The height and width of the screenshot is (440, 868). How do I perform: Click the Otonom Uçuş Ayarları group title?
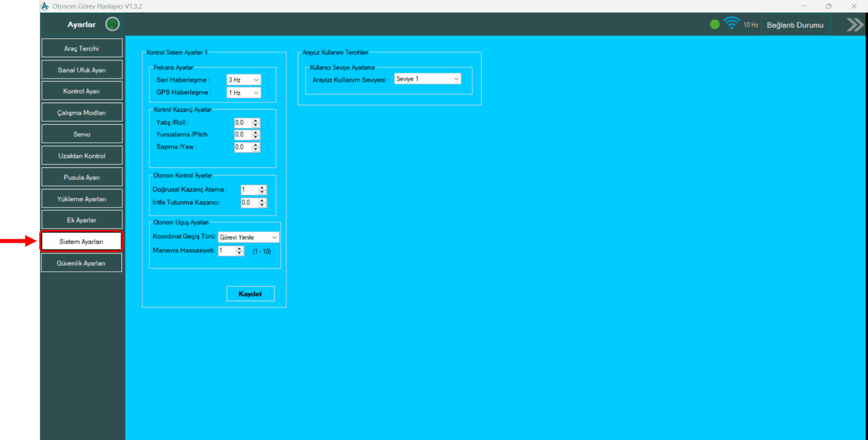point(181,222)
